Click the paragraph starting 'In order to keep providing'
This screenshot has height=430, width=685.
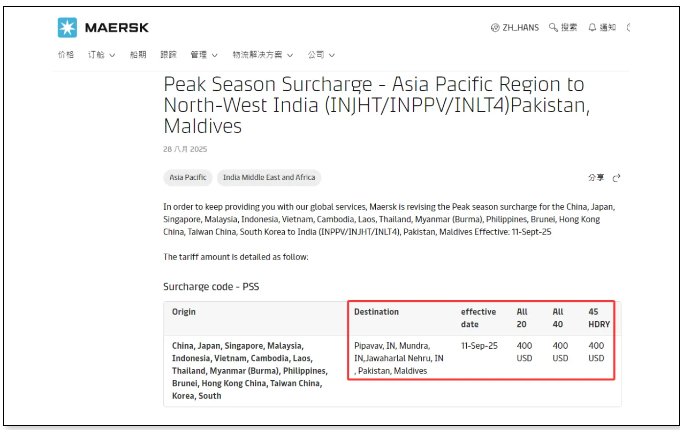[389, 219]
